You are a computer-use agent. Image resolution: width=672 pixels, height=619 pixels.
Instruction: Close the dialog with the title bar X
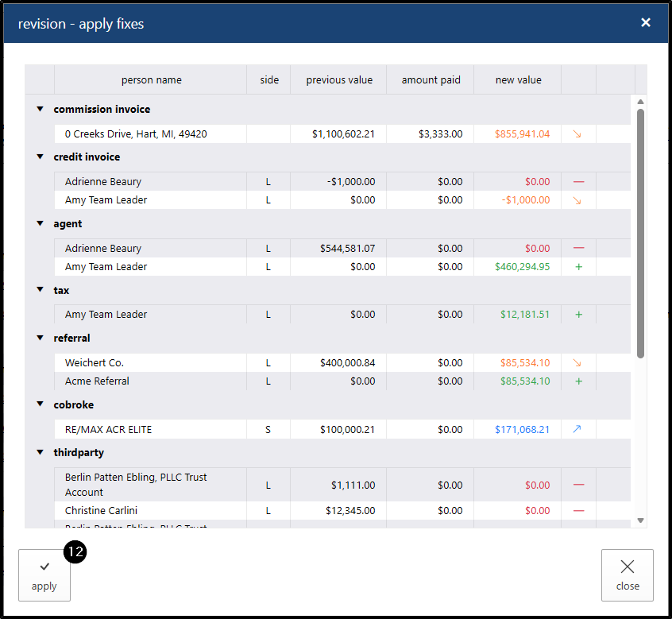[x=646, y=23]
